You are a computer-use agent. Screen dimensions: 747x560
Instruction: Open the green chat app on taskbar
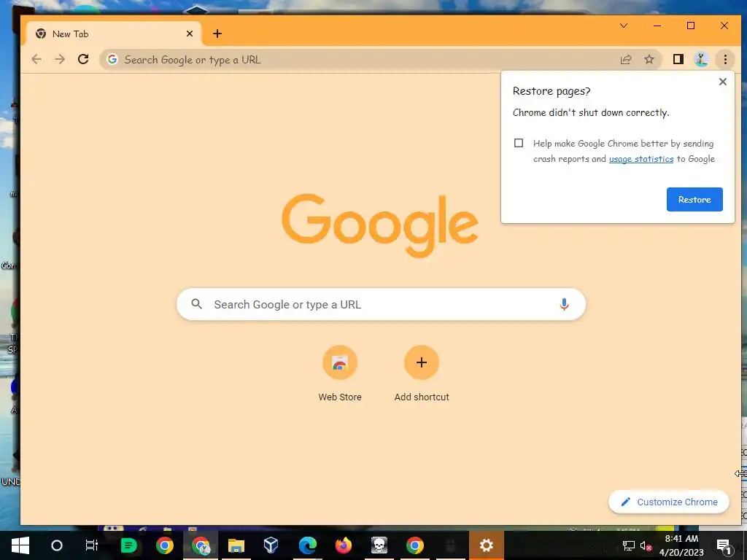(x=128, y=545)
